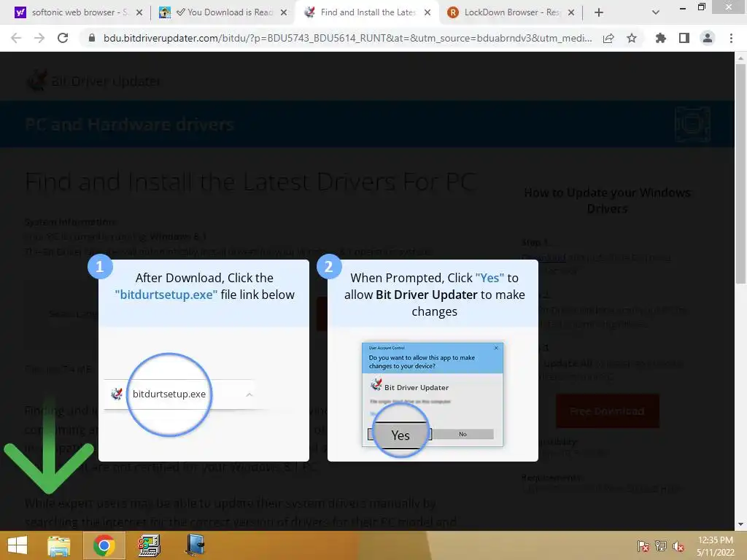
Task: Close the You Download is Ready tab
Action: 284,12
